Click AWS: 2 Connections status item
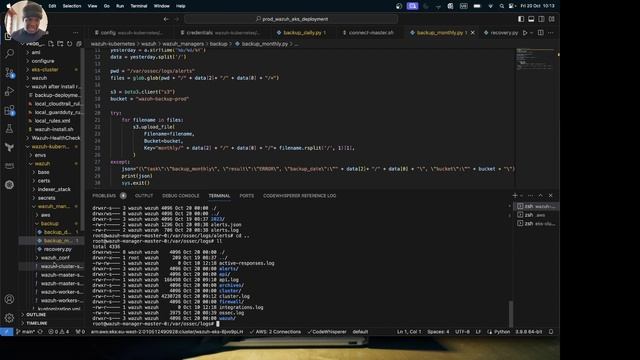640x360 pixels. coord(275,332)
